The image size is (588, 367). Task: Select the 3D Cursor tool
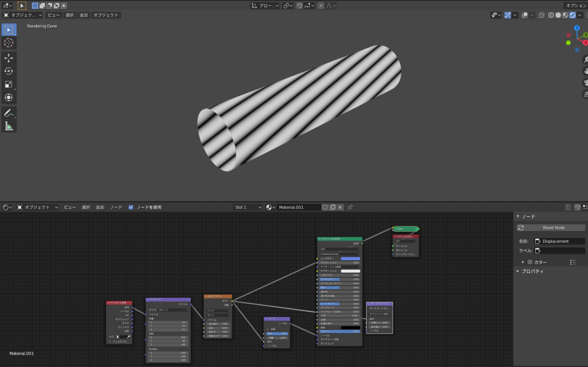pyautogui.click(x=9, y=43)
